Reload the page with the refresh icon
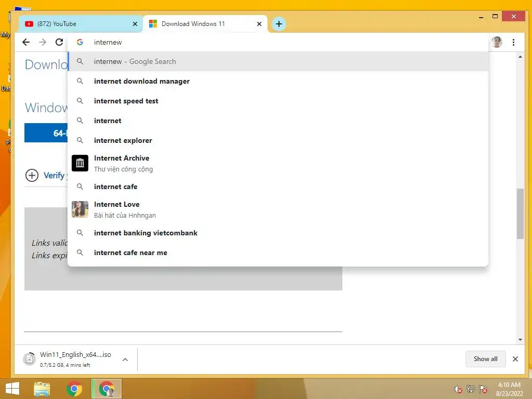The image size is (532, 399). coord(59,42)
